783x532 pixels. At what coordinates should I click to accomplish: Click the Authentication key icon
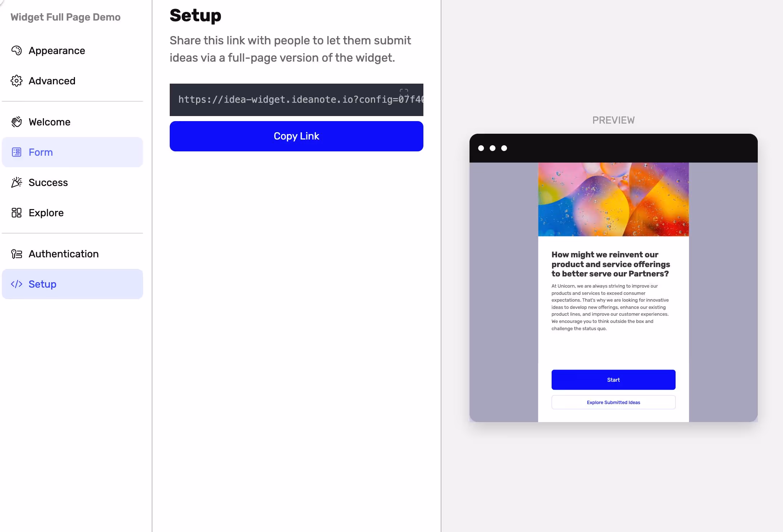click(x=17, y=254)
